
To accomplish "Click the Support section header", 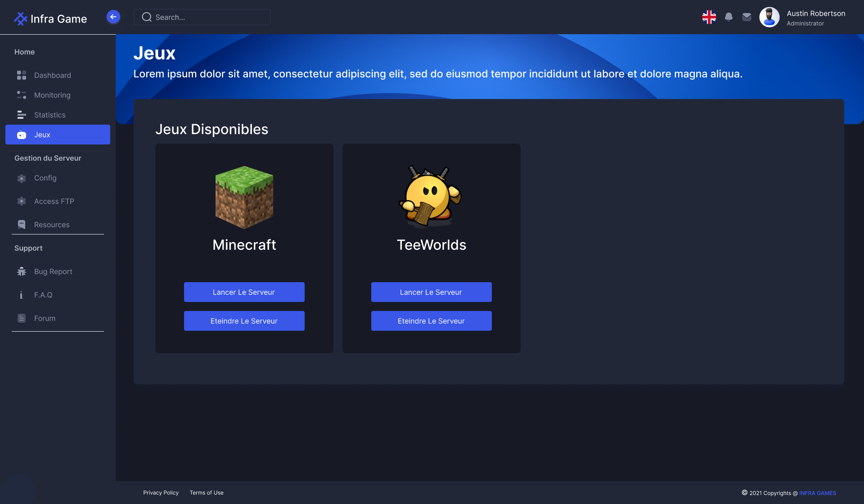I will pos(28,248).
